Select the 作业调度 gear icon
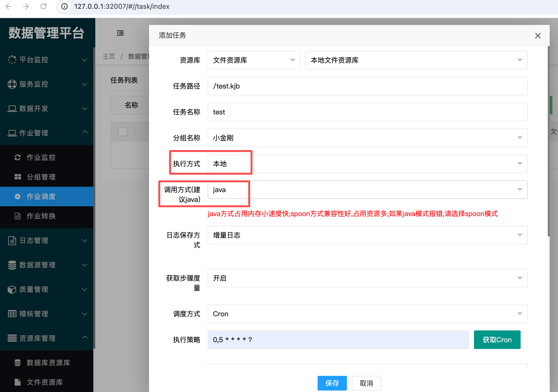This screenshot has width=558, height=392. [18, 196]
